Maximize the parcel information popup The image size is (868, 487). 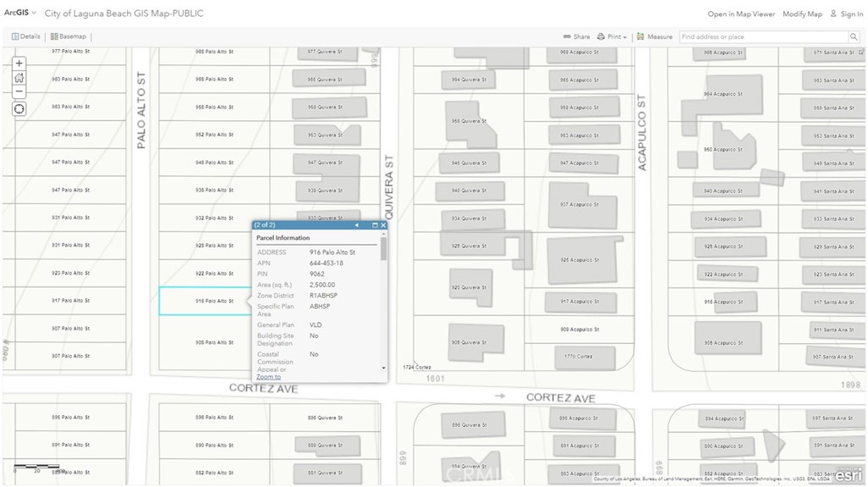(375, 225)
